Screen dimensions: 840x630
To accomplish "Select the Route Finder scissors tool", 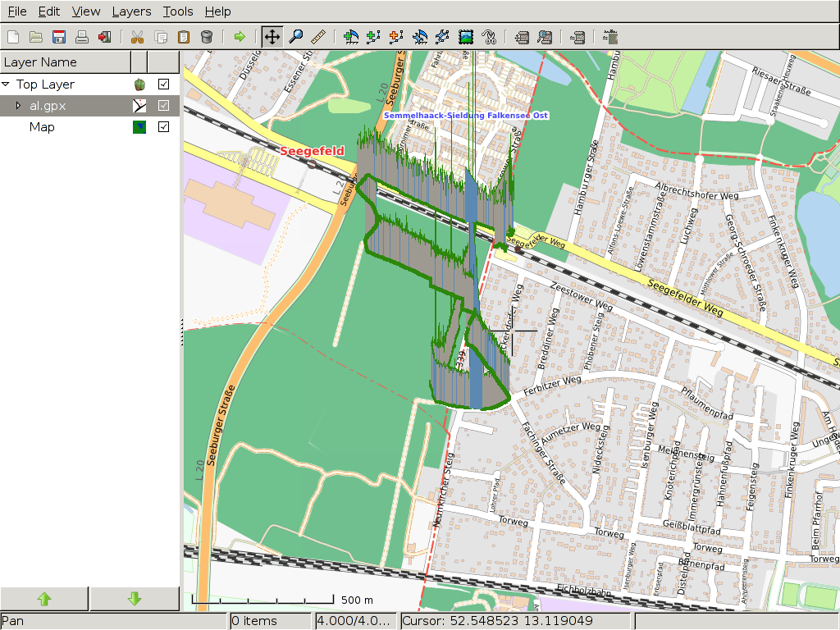I will 489,36.
